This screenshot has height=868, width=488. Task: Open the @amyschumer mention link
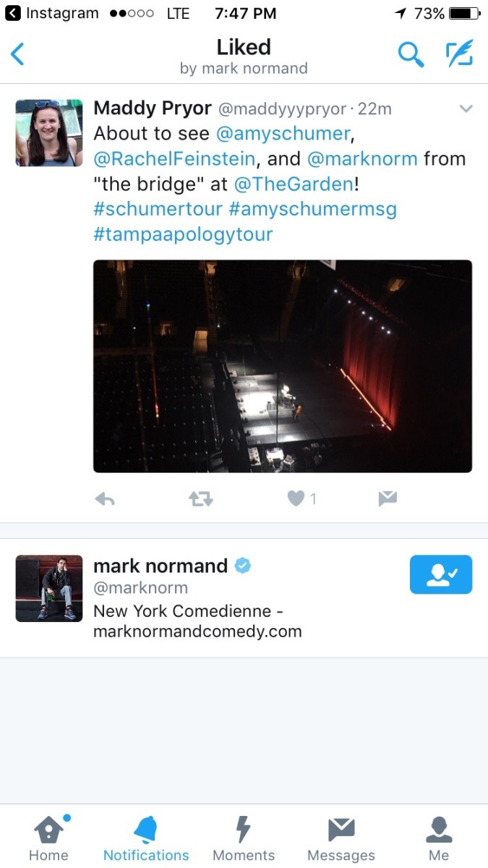coord(283,133)
